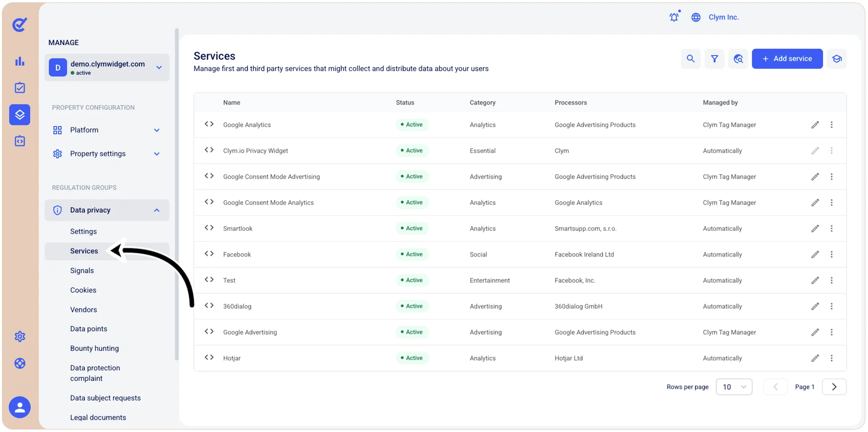Image resolution: width=868 pixels, height=432 pixels.
Task: Open the graduation cap tutorial icon
Action: [x=836, y=59]
